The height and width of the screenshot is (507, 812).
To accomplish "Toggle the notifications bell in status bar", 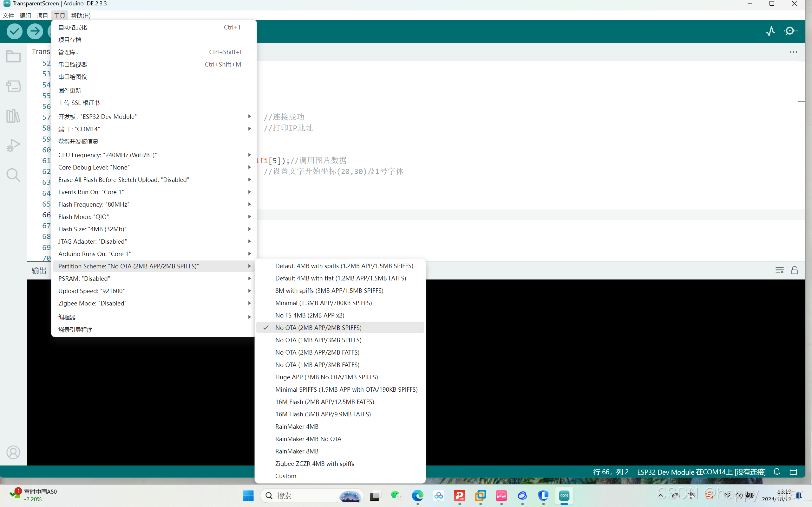I will [x=776, y=472].
